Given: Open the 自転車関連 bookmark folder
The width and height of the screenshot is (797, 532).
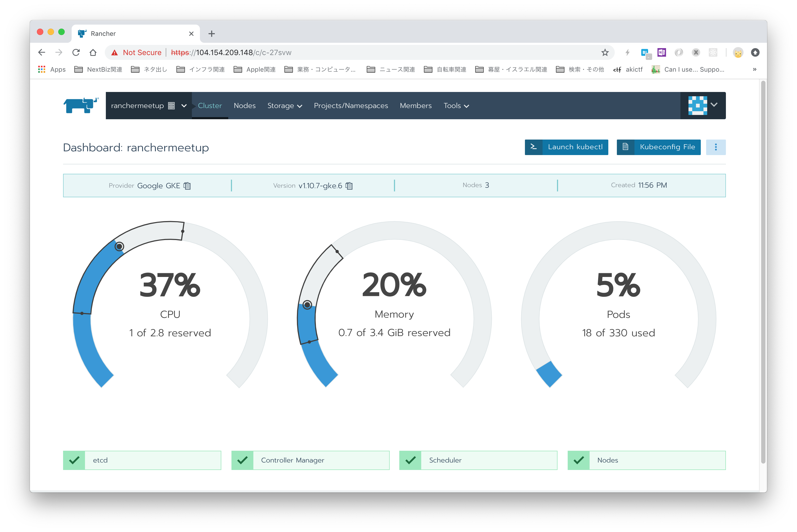Looking at the screenshot, I should point(445,69).
